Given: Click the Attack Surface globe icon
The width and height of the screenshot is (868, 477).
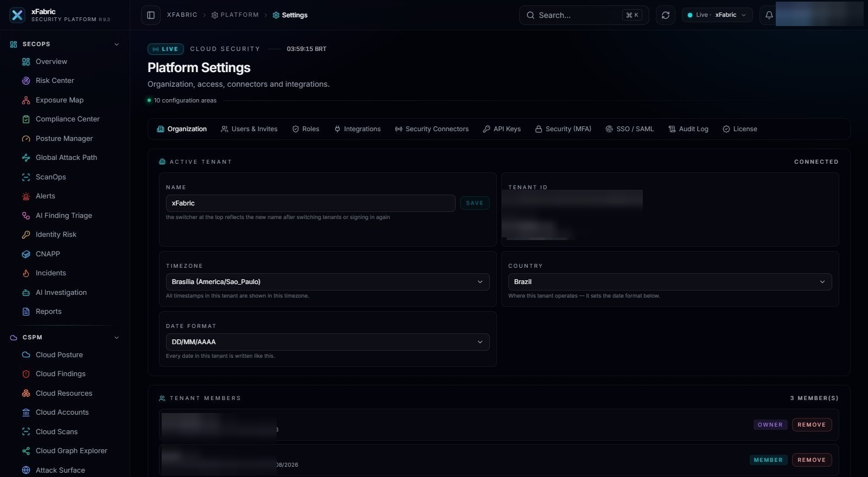Looking at the screenshot, I should point(26,470).
